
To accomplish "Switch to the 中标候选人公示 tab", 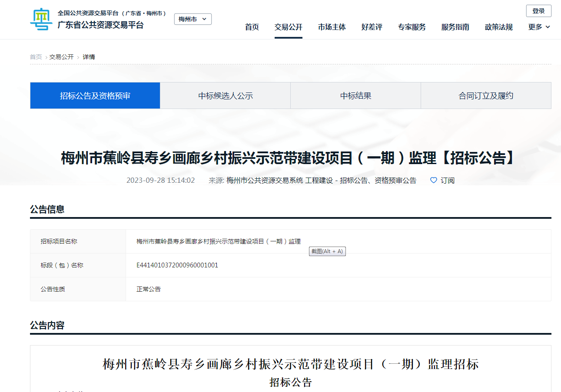I will [225, 96].
